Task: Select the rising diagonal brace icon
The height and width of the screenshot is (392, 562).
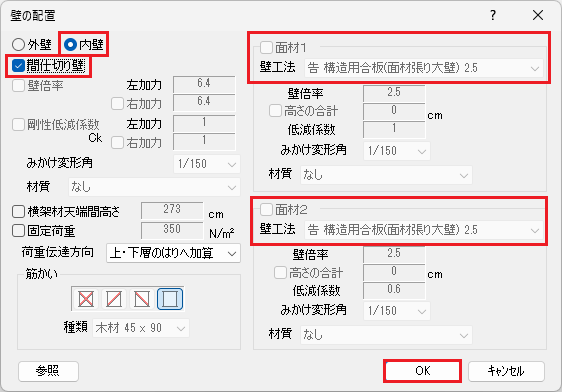Action: (x=114, y=298)
